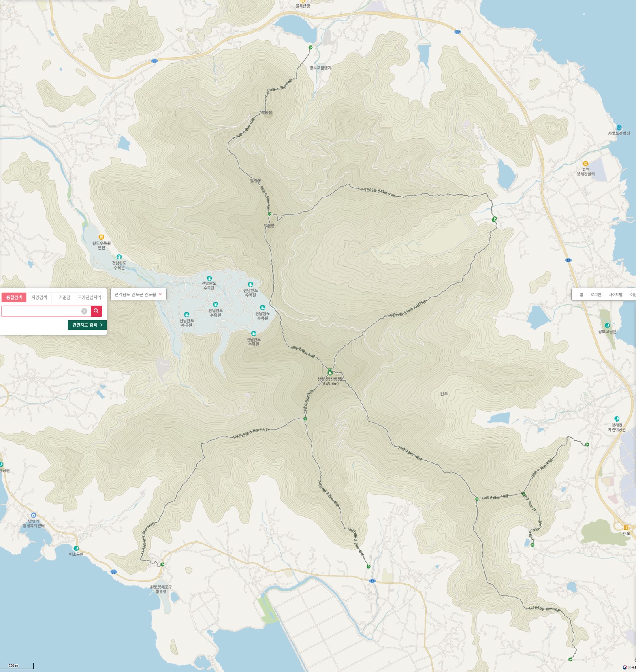Click the 사후도선착장 anchor icon
This screenshot has width=636, height=672.
click(619, 128)
